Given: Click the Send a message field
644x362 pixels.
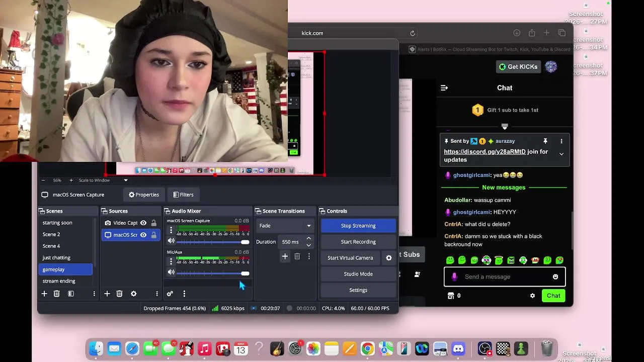Looking at the screenshot, I should (x=505, y=277).
